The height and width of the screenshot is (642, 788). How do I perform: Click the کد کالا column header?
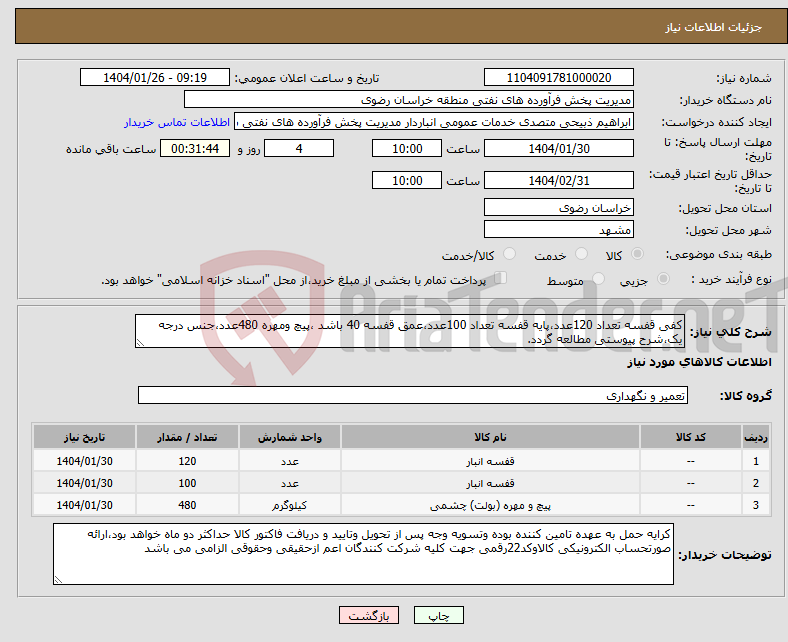coord(691,437)
